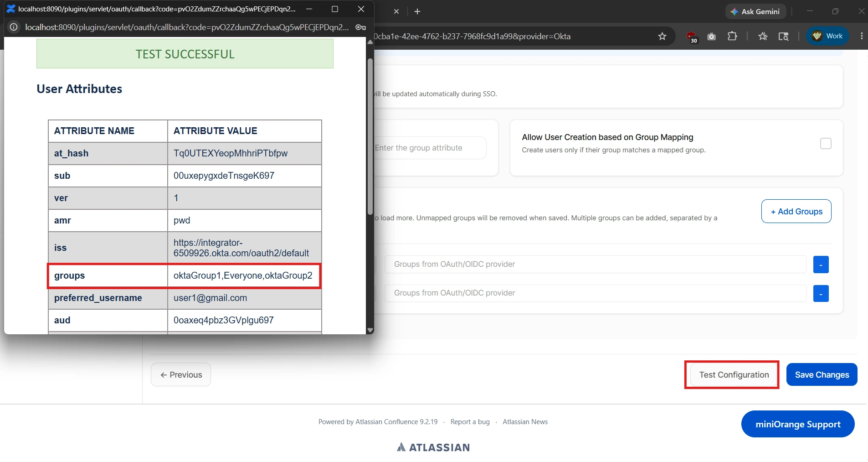Open the extension with the 30 badge
The image size is (868, 462).
[x=692, y=36]
